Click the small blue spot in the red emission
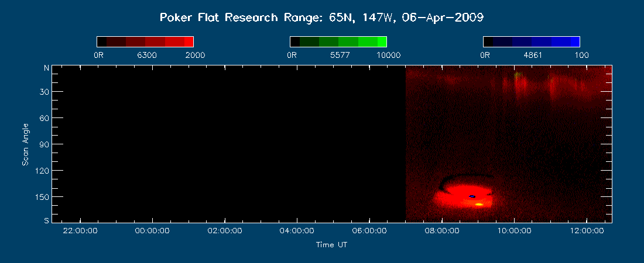 472,196
